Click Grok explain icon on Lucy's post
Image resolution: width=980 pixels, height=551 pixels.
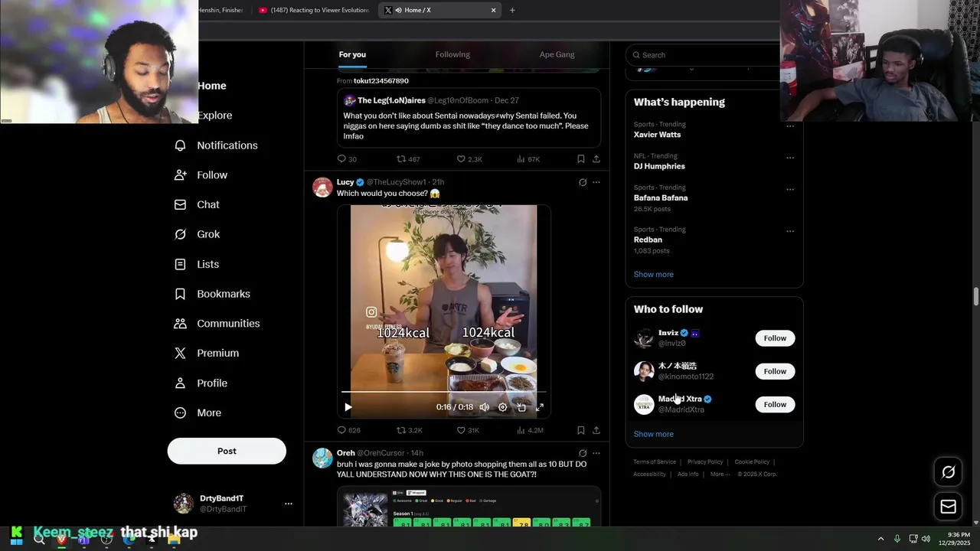coord(583,182)
